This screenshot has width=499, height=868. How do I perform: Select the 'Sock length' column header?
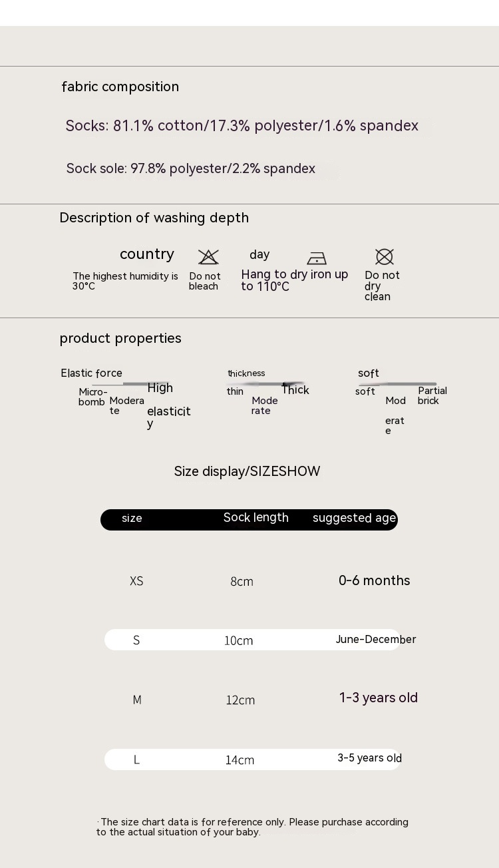(x=256, y=518)
